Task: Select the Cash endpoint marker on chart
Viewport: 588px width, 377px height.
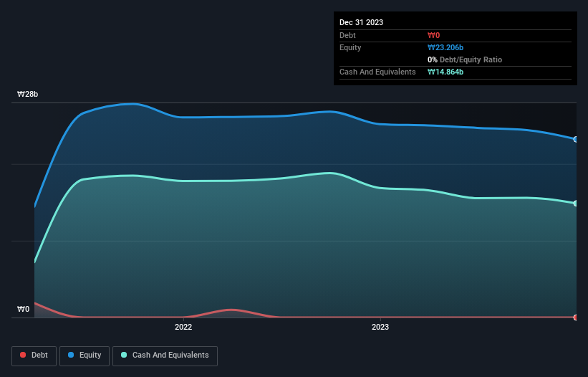Action: point(576,204)
